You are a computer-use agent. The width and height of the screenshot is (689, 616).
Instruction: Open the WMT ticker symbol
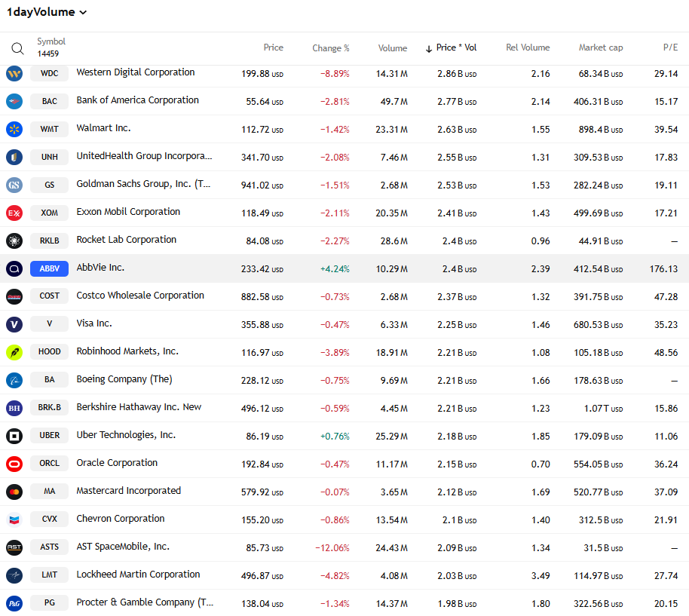click(49, 129)
